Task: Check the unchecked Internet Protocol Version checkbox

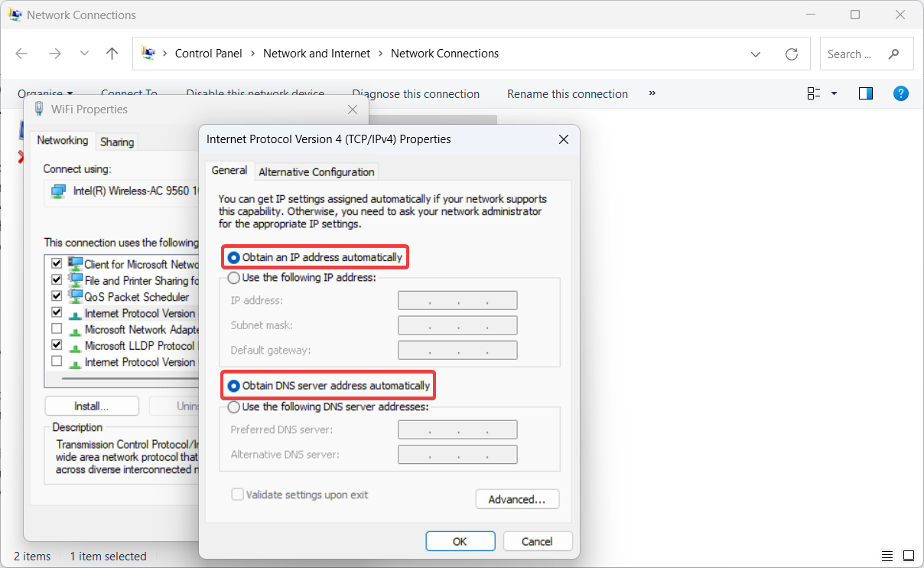Action: coord(57,361)
